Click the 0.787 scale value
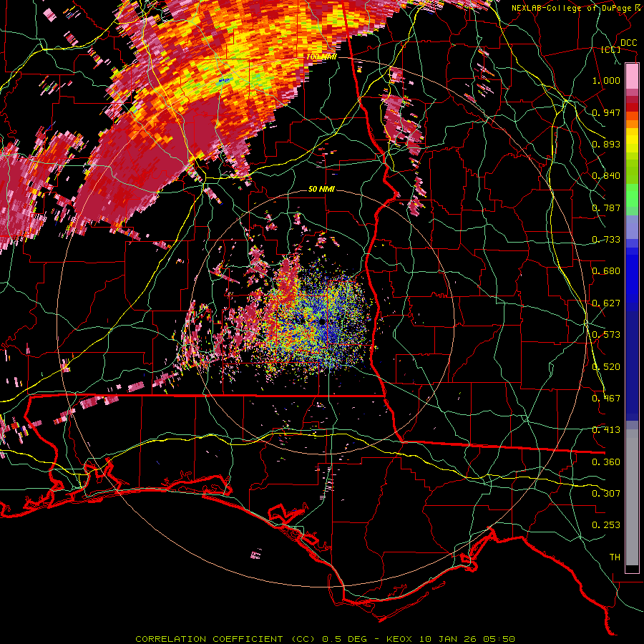This screenshot has width=644, height=644. click(606, 208)
